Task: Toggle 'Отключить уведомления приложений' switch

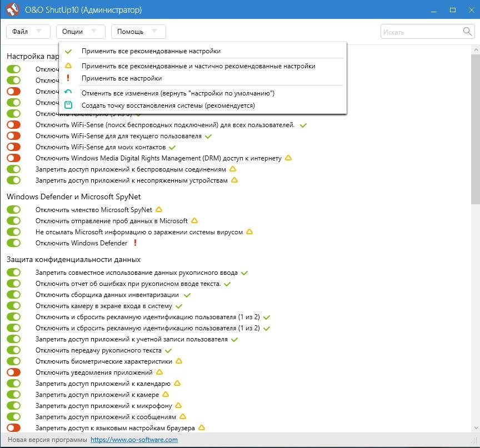Action: [14, 372]
